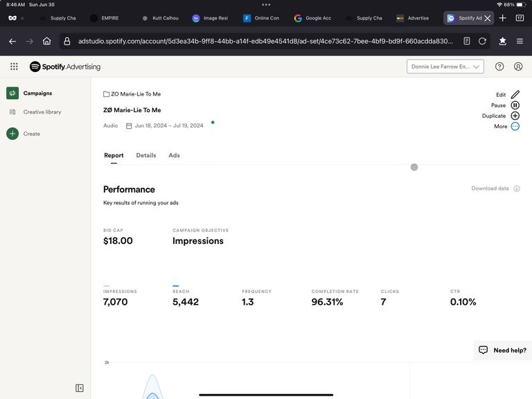The height and width of the screenshot is (399, 532).
Task: Switch to the Ads tab
Action: click(x=174, y=155)
